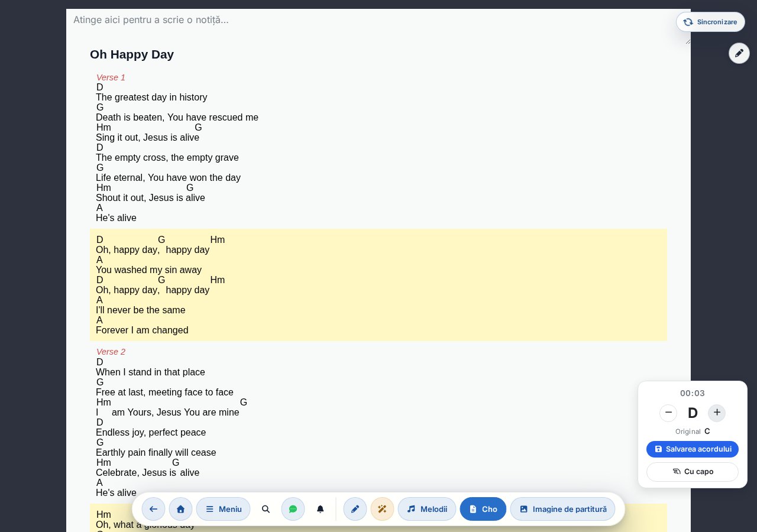Image resolution: width=757 pixels, height=532 pixels.
Task: Go to home via house icon
Action: pyautogui.click(x=180, y=509)
